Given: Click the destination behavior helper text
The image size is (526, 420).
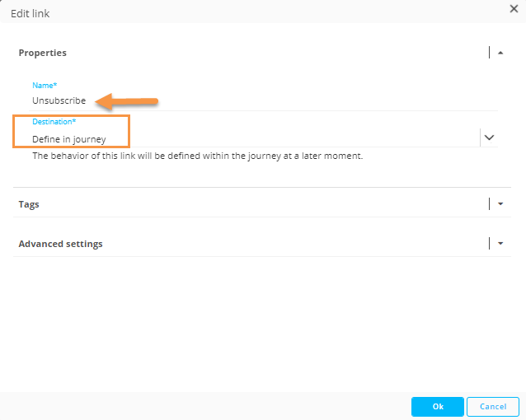Looking at the screenshot, I should (197, 156).
